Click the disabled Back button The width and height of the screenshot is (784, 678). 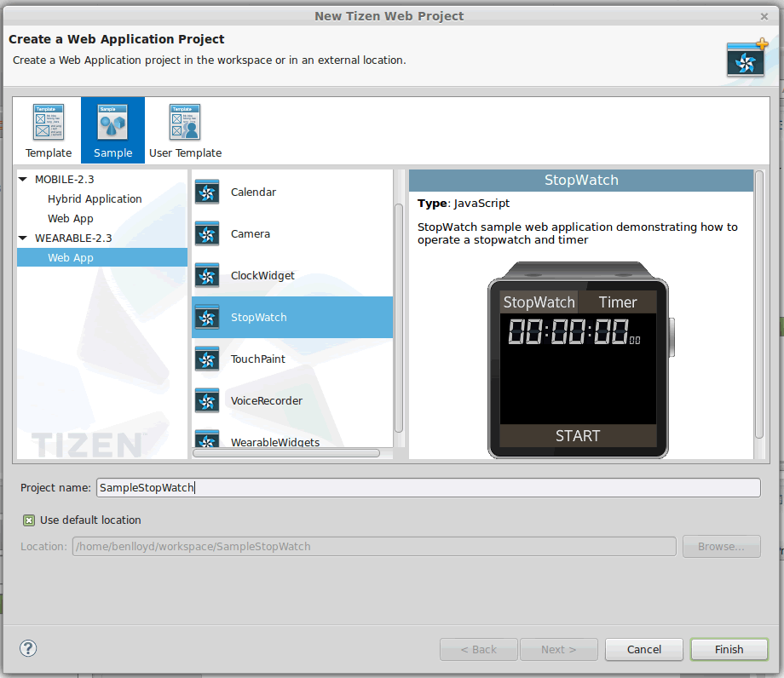(479, 650)
